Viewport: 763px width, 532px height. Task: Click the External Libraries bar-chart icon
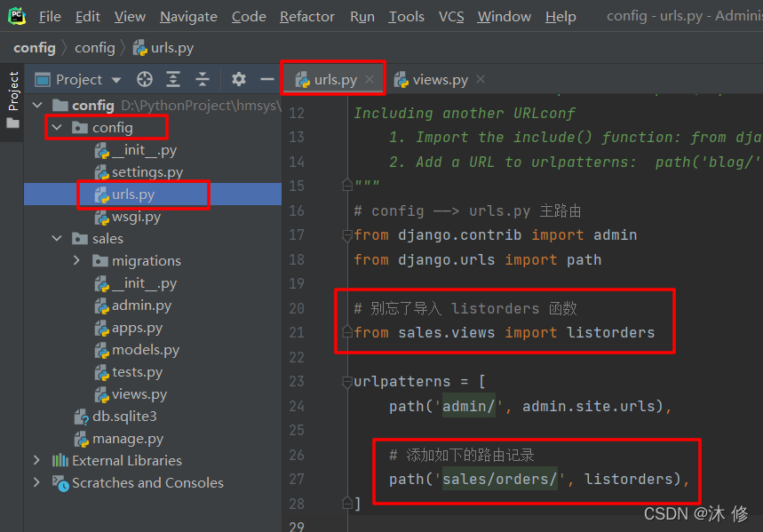click(x=60, y=460)
